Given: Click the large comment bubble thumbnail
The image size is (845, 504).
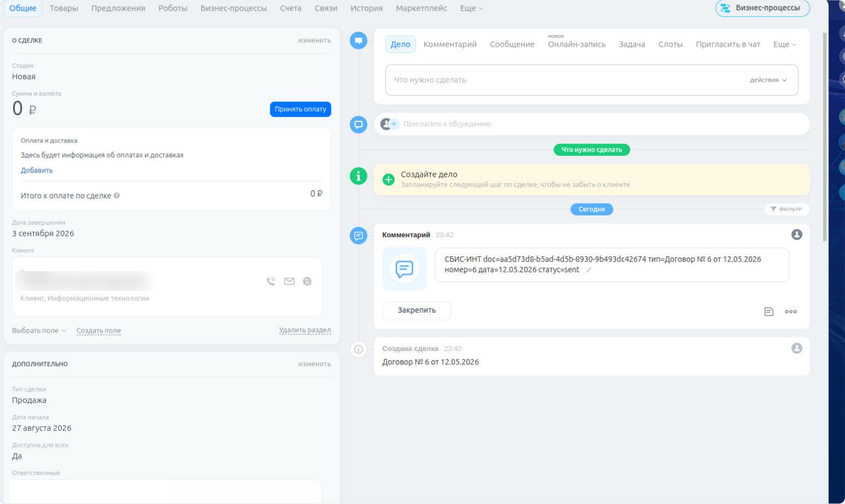Looking at the screenshot, I should pos(404,268).
